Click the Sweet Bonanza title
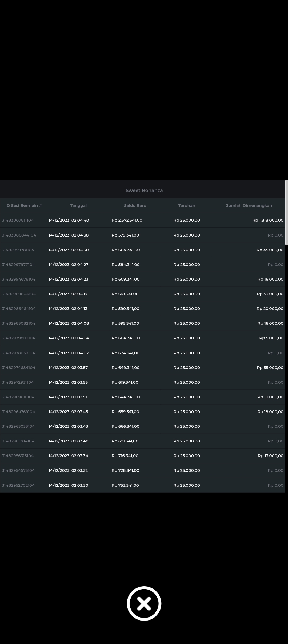Viewport: 288px width, 644px height. (144, 190)
